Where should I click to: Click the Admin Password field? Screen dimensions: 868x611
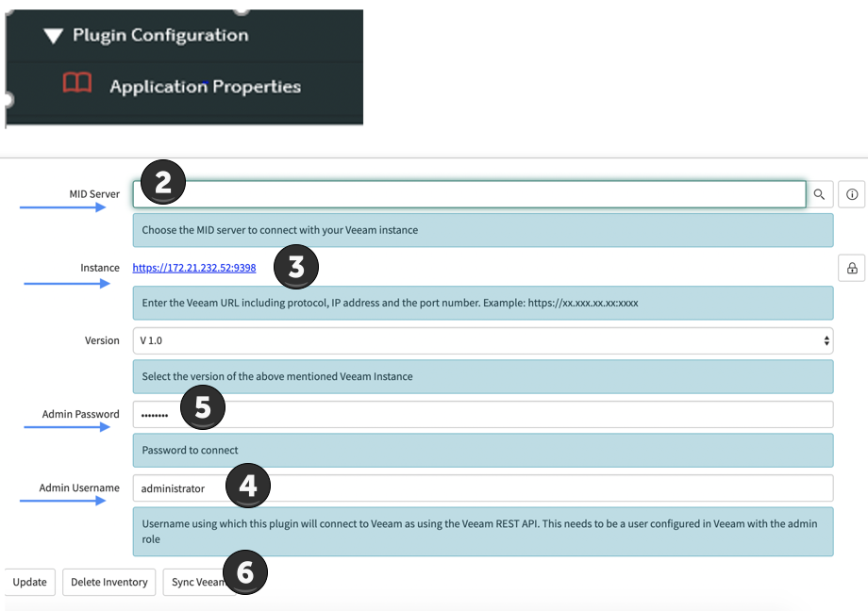483,415
